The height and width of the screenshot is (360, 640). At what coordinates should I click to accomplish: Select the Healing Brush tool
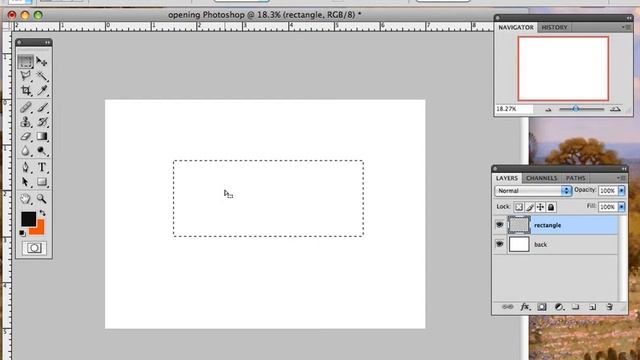pos(25,108)
